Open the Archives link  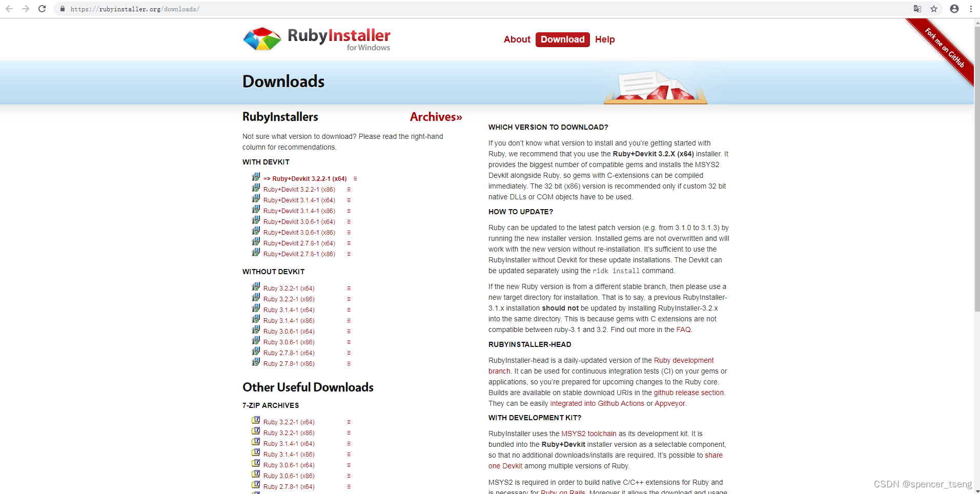tap(435, 116)
